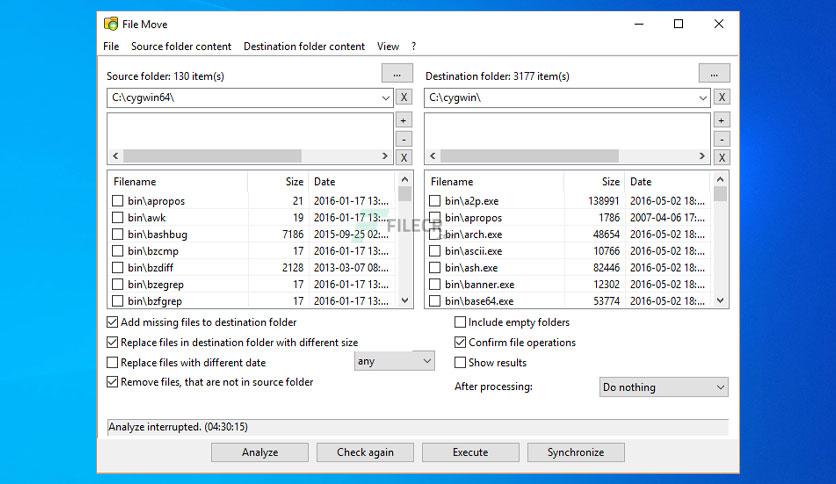Open the File menu

tap(111, 46)
